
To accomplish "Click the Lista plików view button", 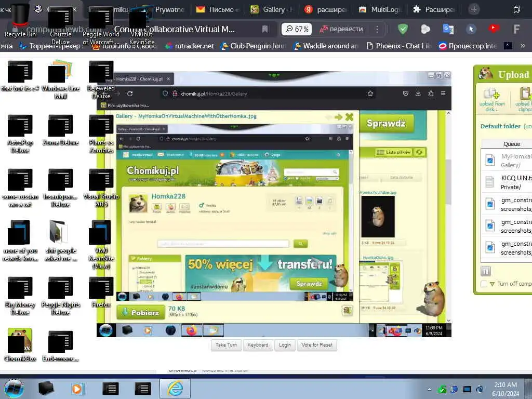I will pos(394,152).
